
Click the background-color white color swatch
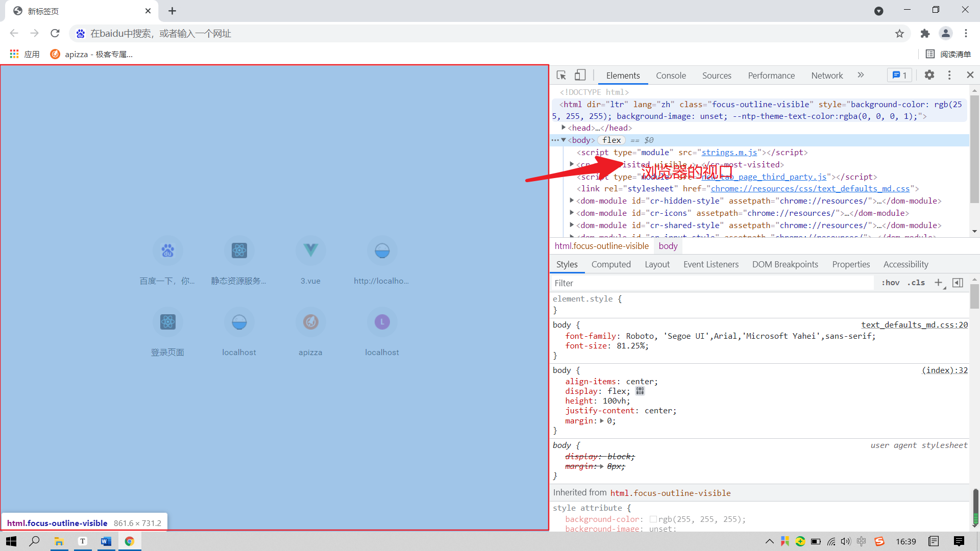(x=653, y=519)
